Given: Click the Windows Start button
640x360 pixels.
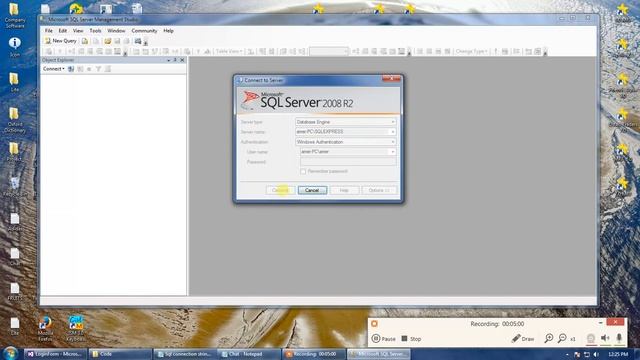Looking at the screenshot, I should coord(10,353).
